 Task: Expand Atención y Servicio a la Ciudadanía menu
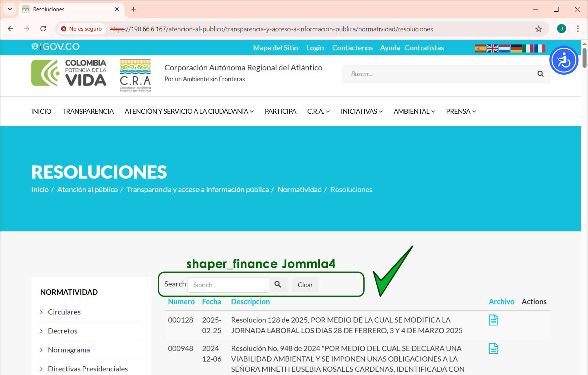point(189,112)
